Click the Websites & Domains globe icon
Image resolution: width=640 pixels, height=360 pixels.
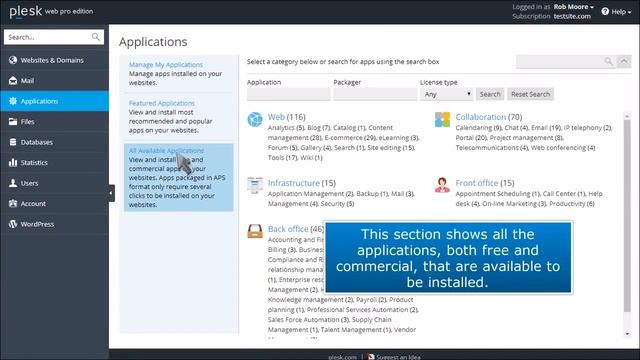point(13,60)
